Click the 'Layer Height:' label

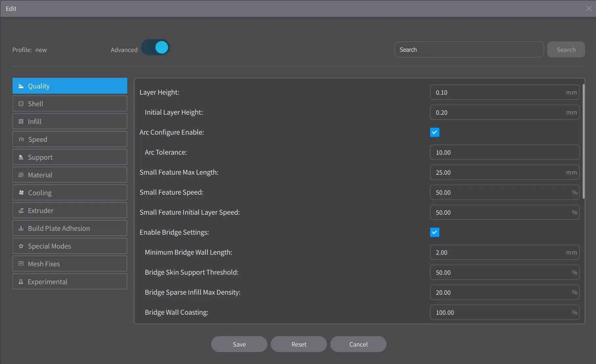pos(159,92)
